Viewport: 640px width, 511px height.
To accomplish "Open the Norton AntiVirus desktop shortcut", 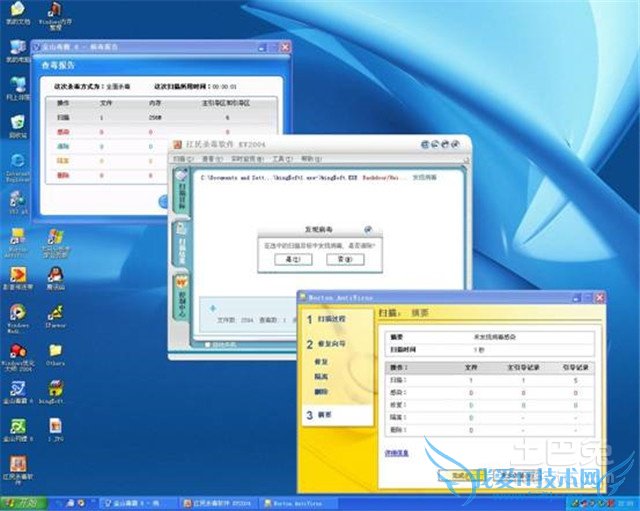I will click(x=17, y=243).
